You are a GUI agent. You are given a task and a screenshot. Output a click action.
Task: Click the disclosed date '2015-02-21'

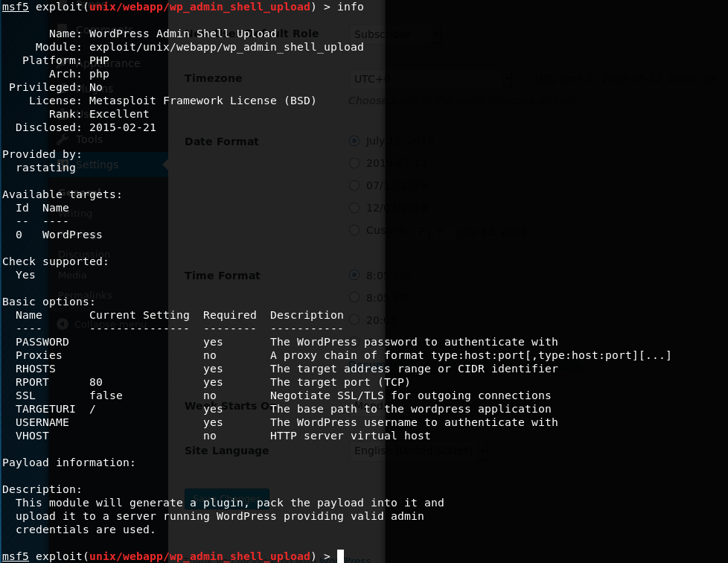pos(123,128)
